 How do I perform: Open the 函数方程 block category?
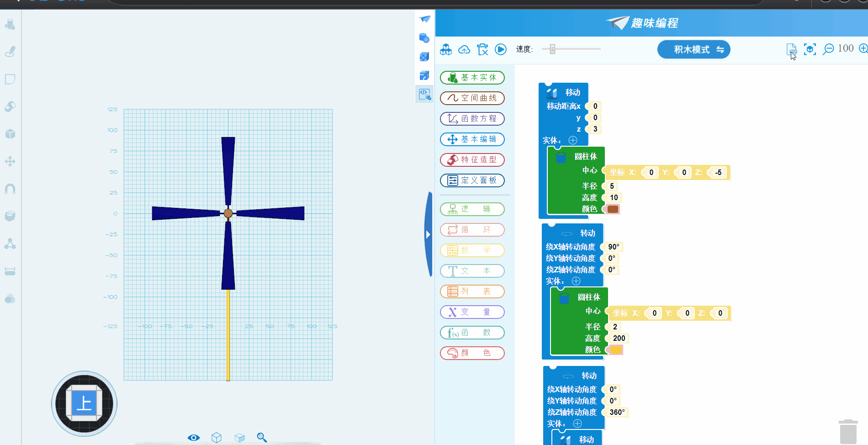[x=472, y=119]
